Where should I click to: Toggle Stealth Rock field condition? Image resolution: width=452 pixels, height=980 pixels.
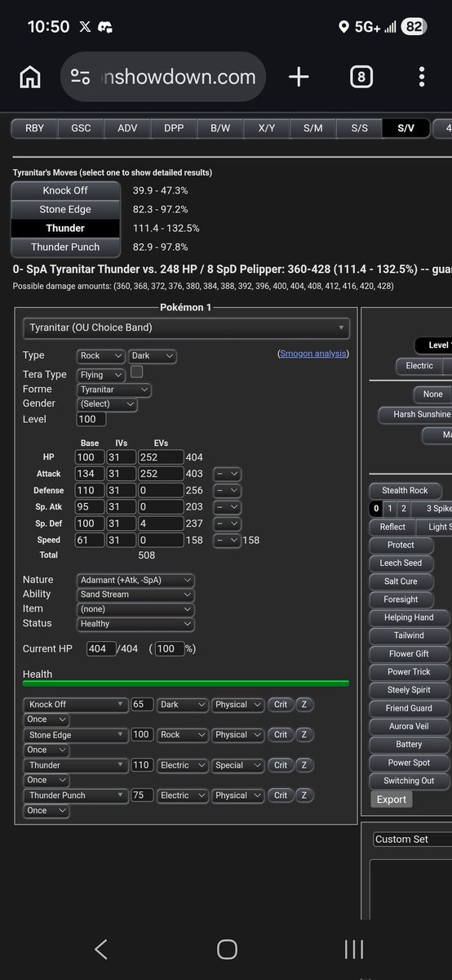[x=405, y=490]
